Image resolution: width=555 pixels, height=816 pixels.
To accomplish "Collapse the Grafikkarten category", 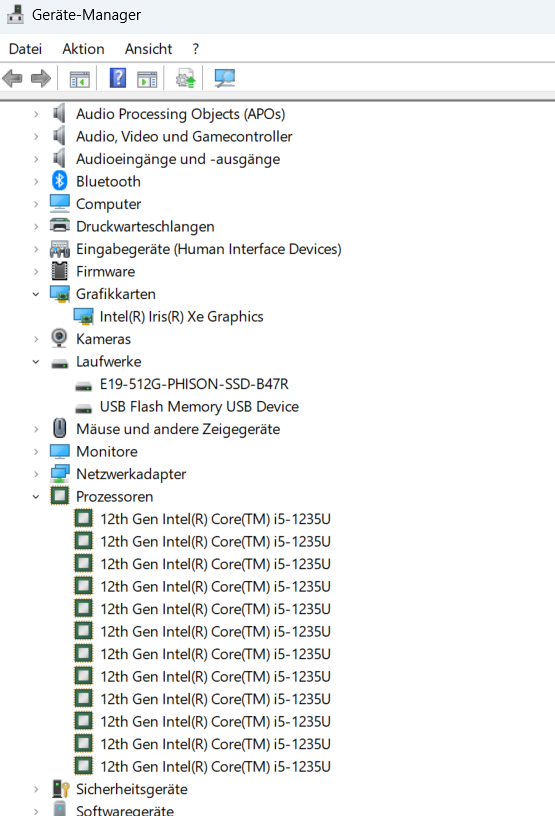I will pyautogui.click(x=35, y=294).
